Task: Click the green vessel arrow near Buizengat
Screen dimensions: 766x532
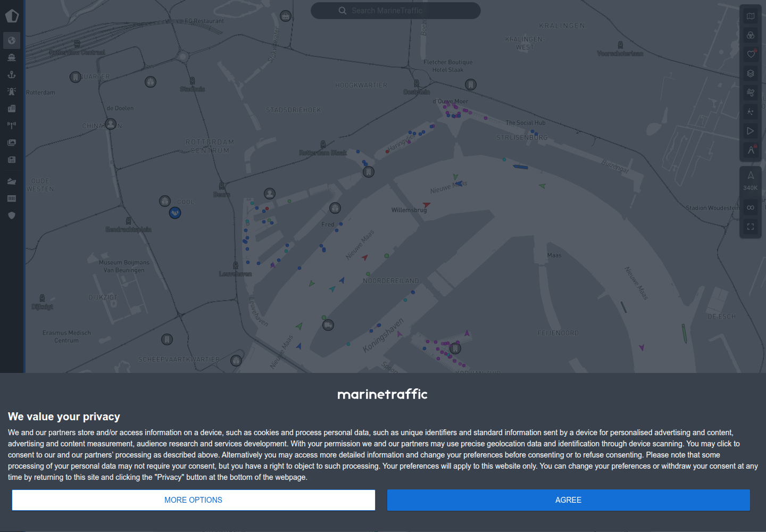Action: point(542,186)
